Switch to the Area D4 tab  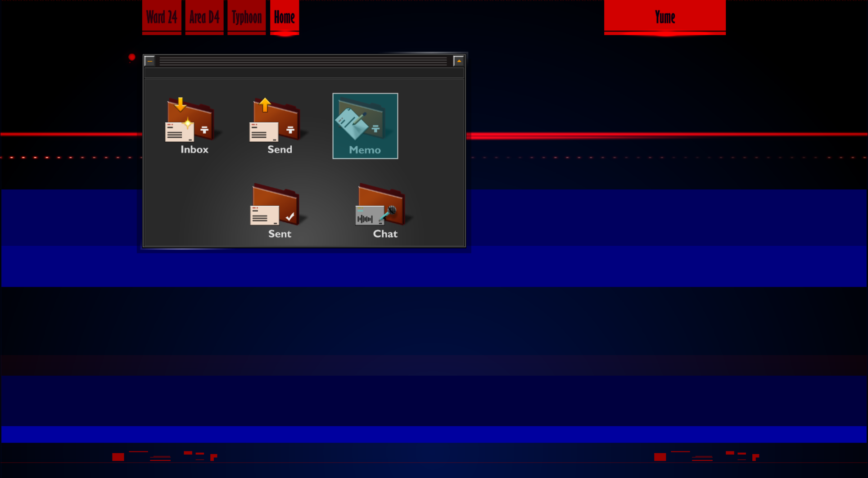click(204, 17)
